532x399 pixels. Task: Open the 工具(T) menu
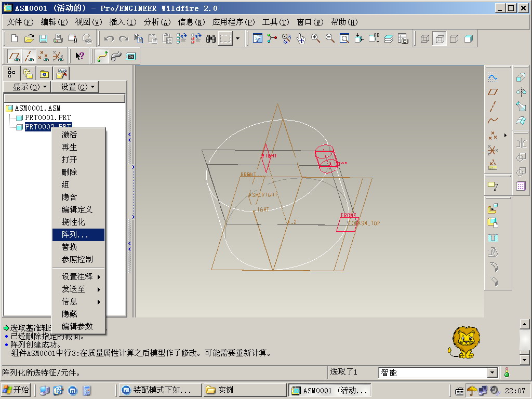point(275,22)
